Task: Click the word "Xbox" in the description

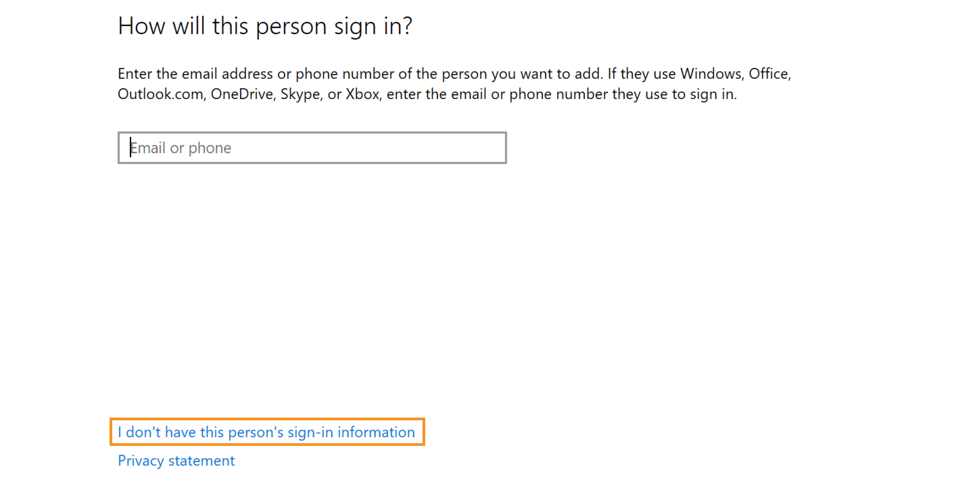Action: (x=362, y=94)
